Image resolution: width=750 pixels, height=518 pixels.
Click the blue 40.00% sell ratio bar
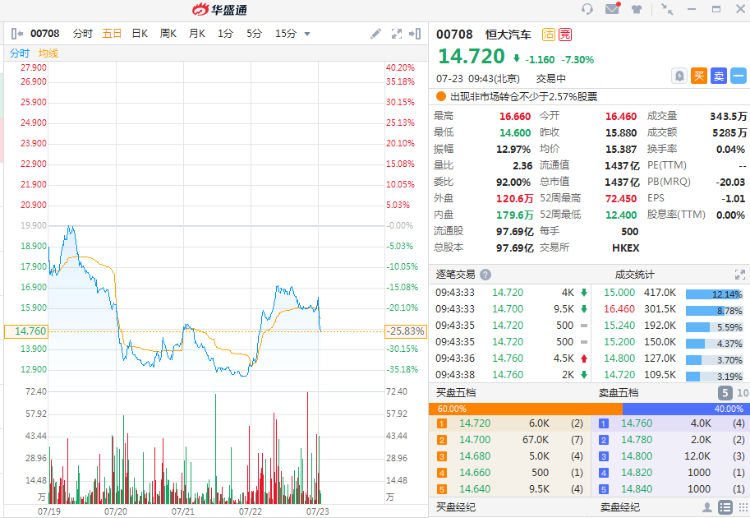click(686, 409)
